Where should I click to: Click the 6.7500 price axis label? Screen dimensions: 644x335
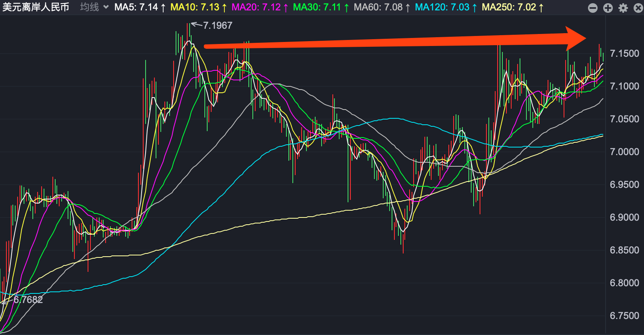click(x=624, y=316)
